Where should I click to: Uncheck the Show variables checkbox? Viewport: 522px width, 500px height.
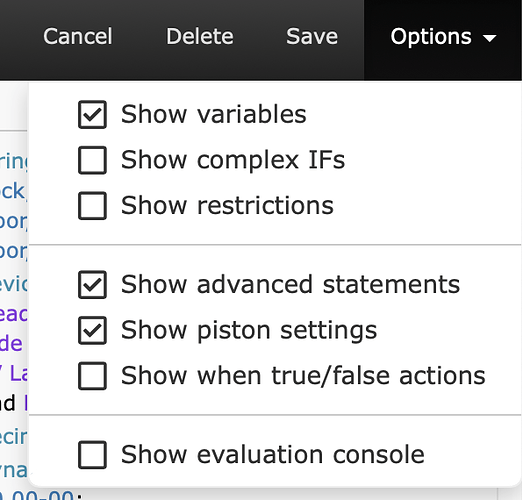point(92,114)
